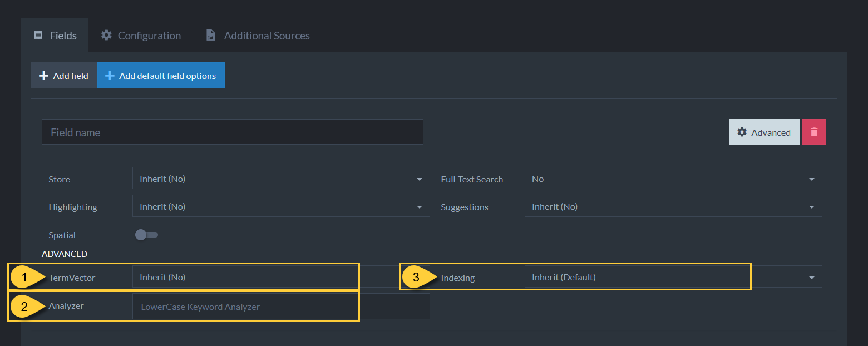Open the Additional Sources tab
The height and width of the screenshot is (346, 868).
(258, 36)
